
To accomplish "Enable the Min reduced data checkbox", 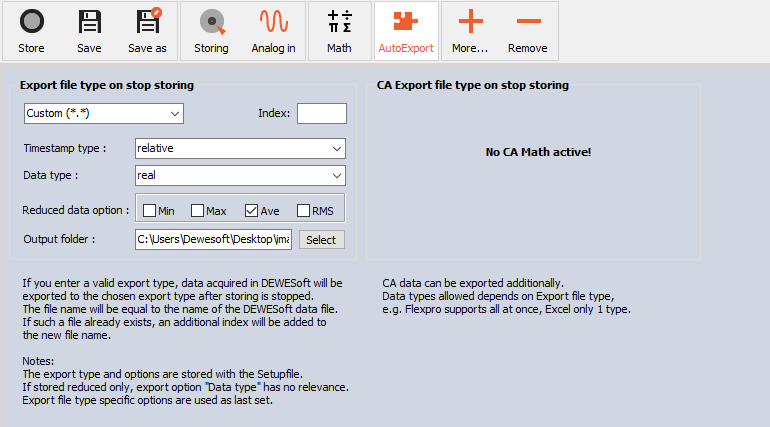I will click(x=149, y=211).
